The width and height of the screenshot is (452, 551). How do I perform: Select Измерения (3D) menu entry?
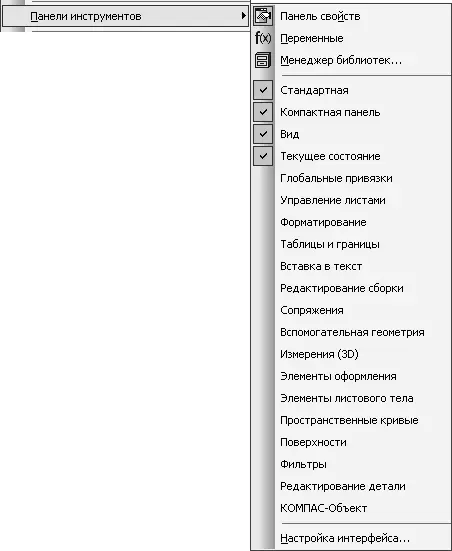click(351, 354)
